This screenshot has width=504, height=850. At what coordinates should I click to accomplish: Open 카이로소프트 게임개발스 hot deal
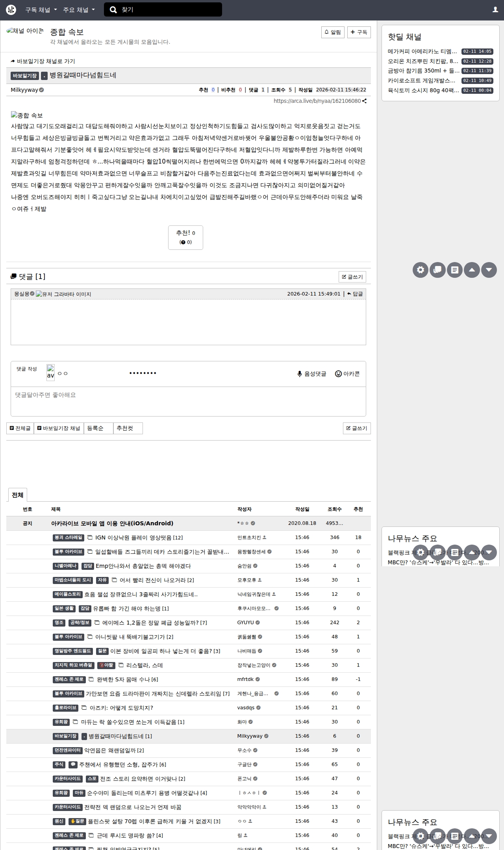422,81
